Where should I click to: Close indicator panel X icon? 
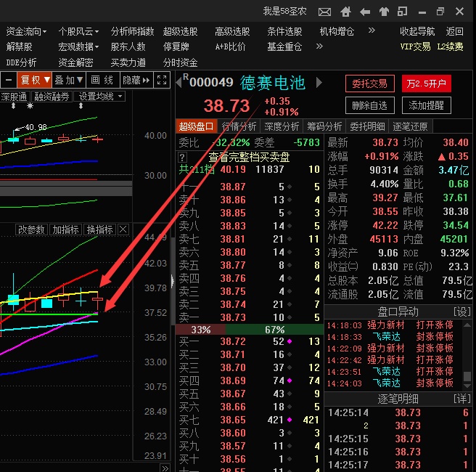[123, 229]
